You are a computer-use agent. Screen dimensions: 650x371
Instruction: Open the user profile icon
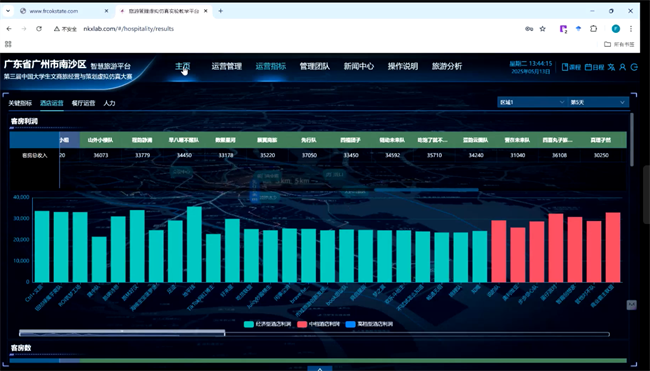pos(622,67)
